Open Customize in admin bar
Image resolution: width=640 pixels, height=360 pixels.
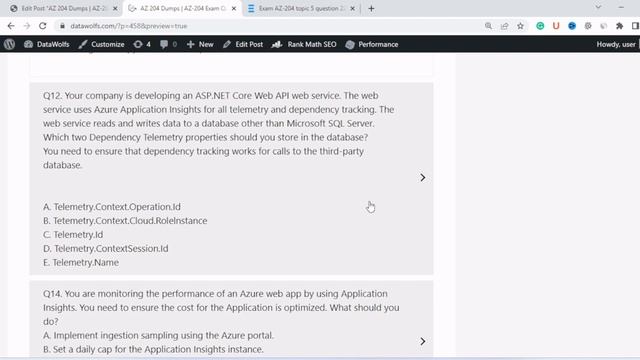click(x=101, y=44)
